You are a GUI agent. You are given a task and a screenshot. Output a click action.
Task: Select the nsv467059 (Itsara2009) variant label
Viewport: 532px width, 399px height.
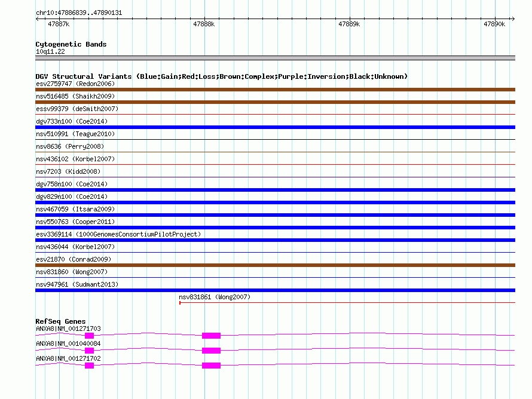click(75, 209)
